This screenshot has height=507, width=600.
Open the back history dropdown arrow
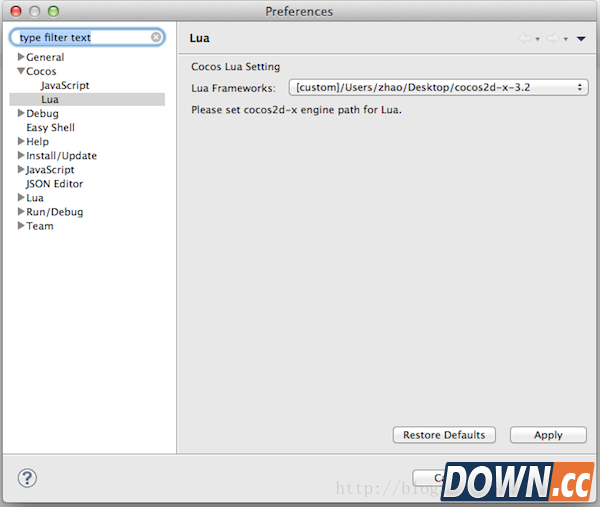[x=538, y=40]
